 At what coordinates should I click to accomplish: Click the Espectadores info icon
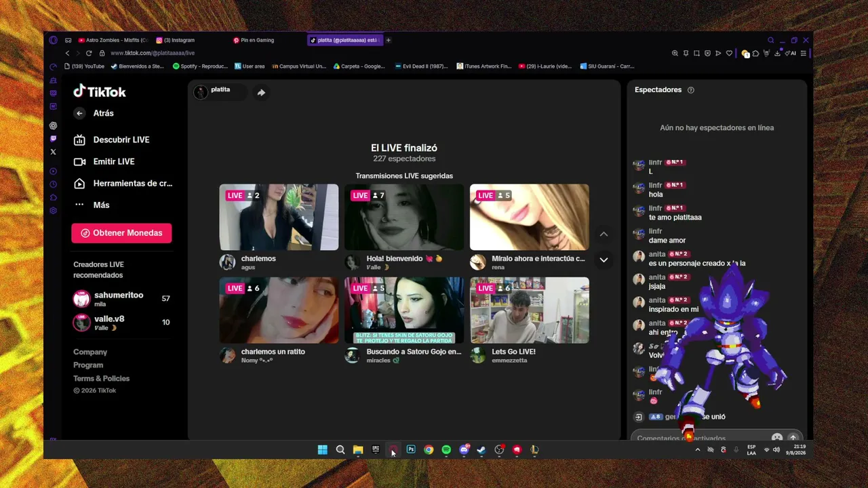691,90
